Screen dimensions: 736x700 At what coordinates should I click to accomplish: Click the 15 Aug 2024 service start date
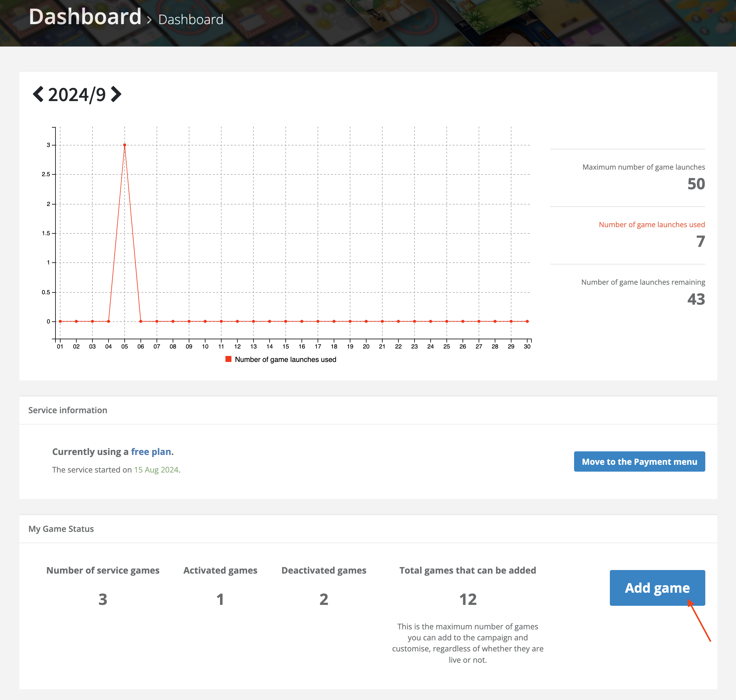156,470
